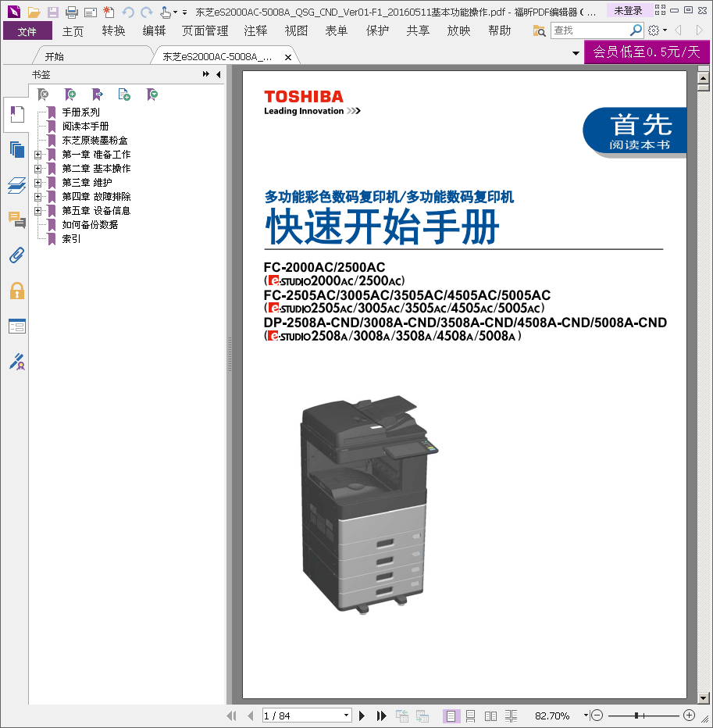Go to previous view arrow
The image size is (713, 728).
click(678, 30)
